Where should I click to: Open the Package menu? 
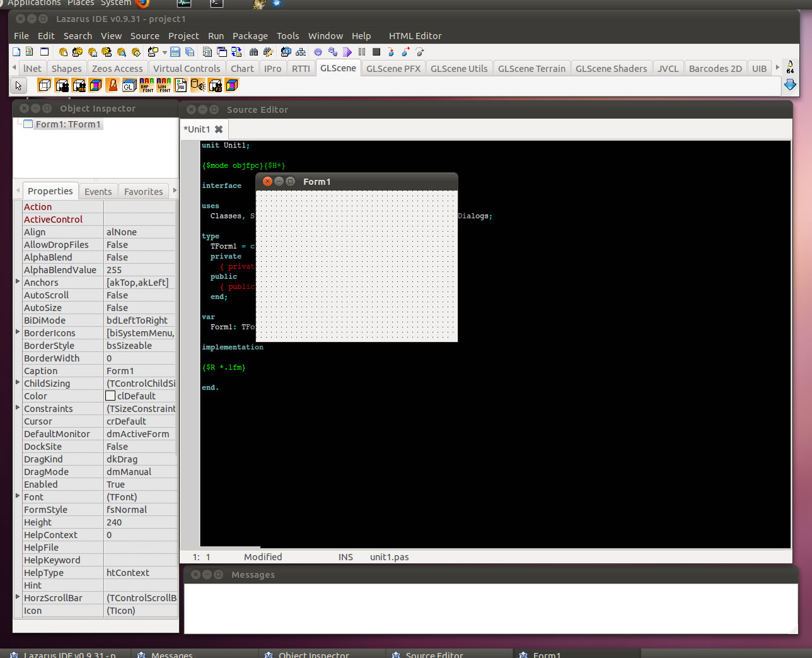click(x=250, y=36)
